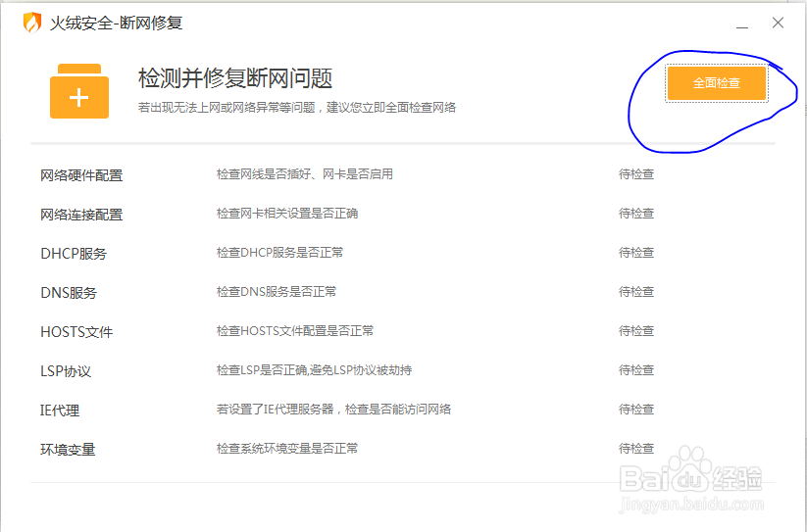Image resolution: width=807 pixels, height=532 pixels.
Task: Click the 全面检查 button
Action: [x=717, y=82]
